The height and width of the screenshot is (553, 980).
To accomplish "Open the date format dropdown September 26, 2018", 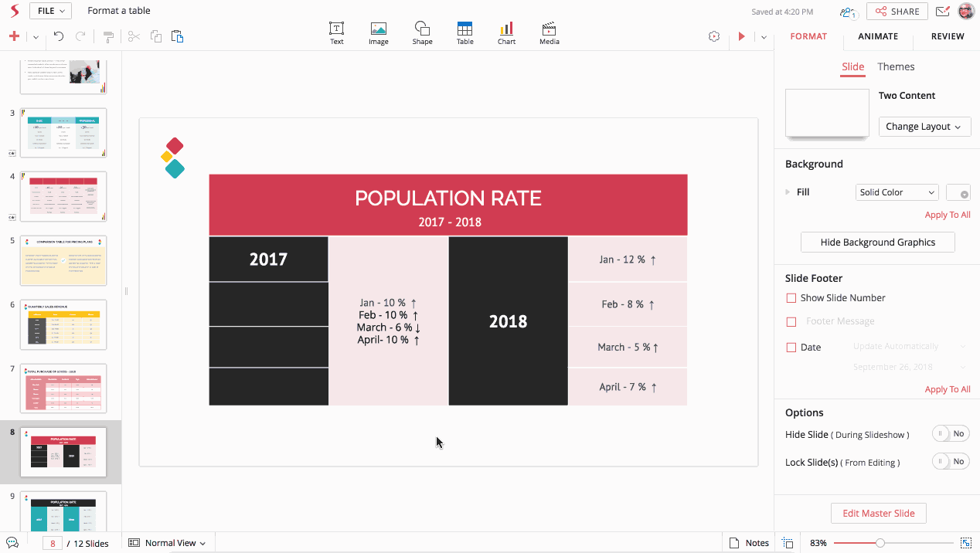I will pyautogui.click(x=910, y=367).
